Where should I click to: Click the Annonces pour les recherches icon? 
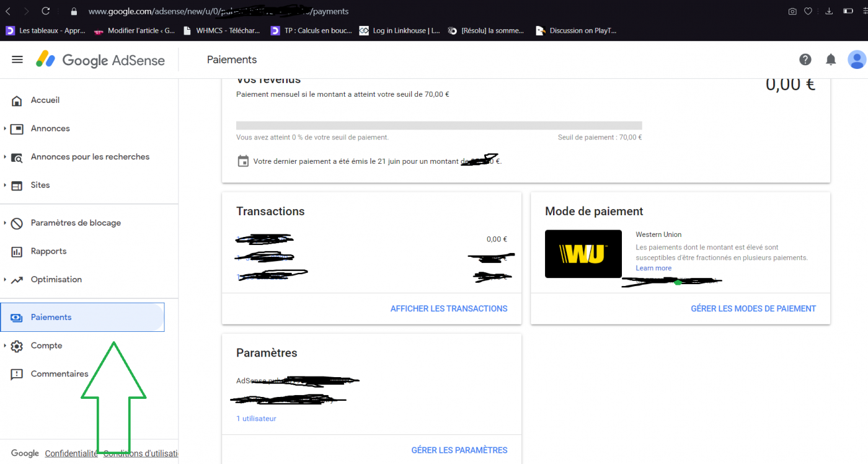[17, 157]
